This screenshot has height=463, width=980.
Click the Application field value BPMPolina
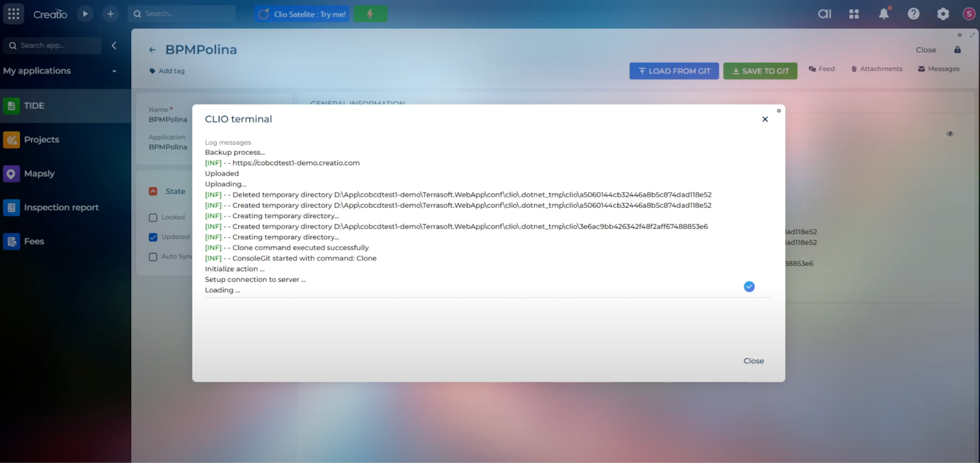[x=168, y=147]
